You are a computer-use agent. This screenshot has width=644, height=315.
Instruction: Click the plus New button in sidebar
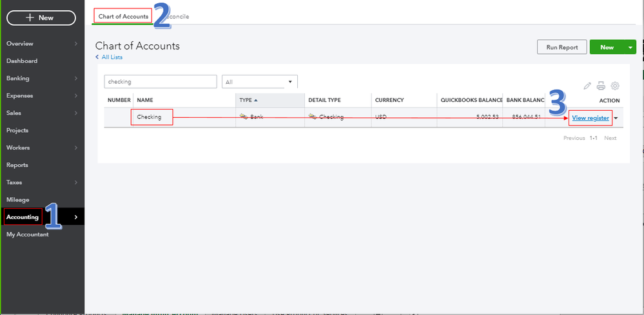(41, 17)
